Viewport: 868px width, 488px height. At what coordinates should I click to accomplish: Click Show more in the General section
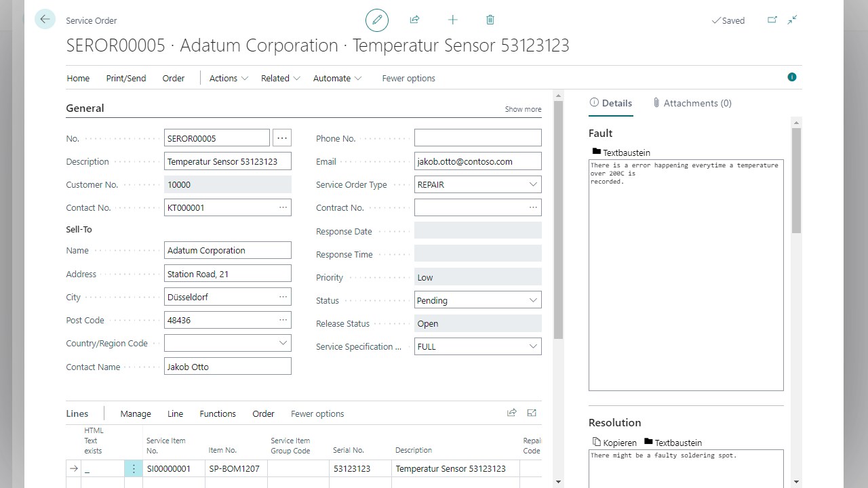click(x=523, y=108)
